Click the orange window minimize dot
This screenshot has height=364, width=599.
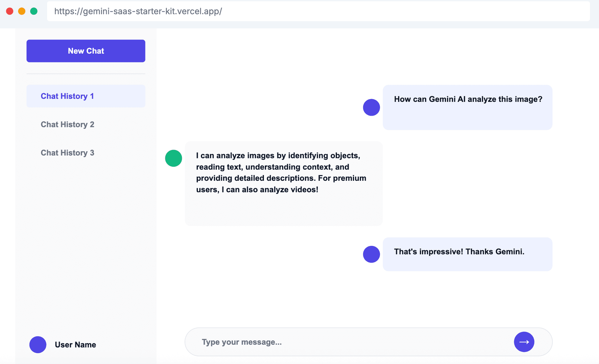(x=22, y=11)
